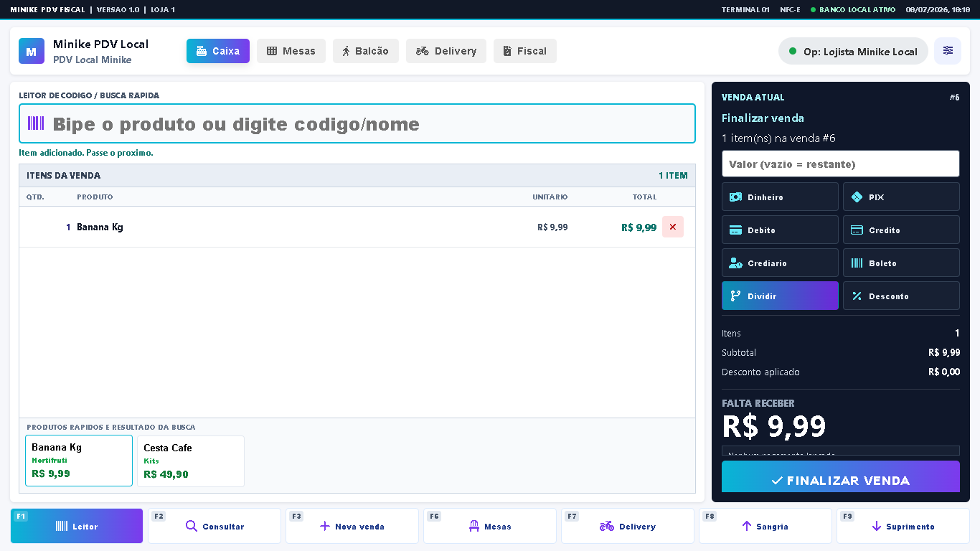Open F9 Suprimento deposit

click(x=903, y=526)
